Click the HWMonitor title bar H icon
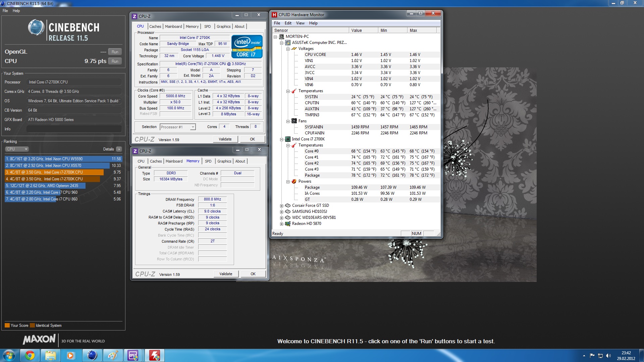 [x=274, y=15]
